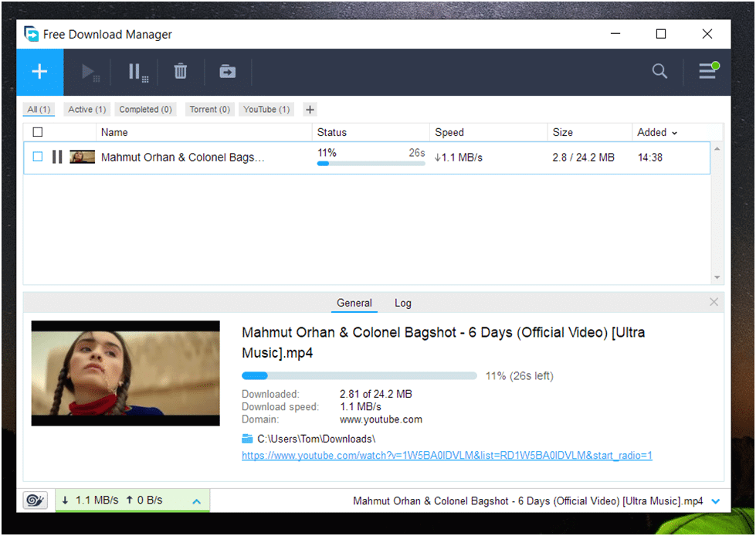This screenshot has width=756, height=536.
Task: Switch to Completed (0) filter
Action: pyautogui.click(x=146, y=110)
